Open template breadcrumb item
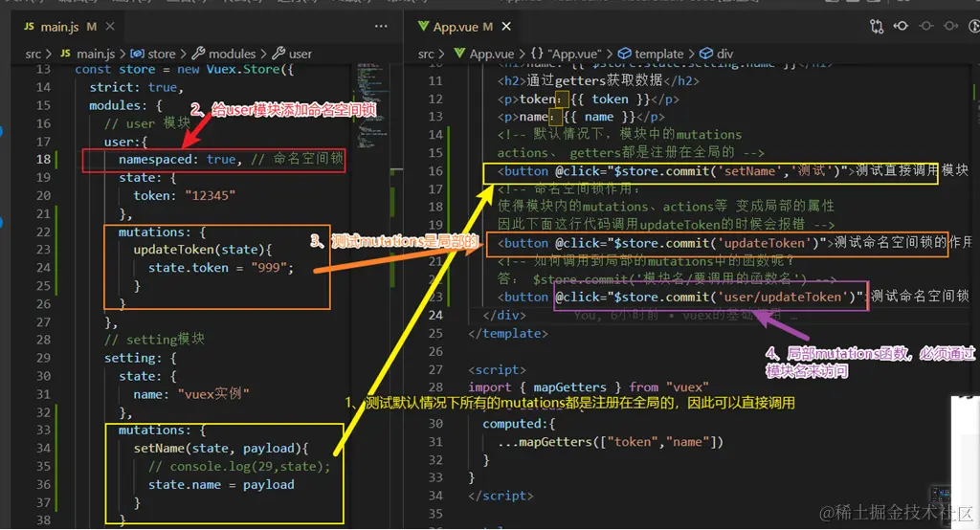Screen dimensions: 980x530 click(x=658, y=55)
